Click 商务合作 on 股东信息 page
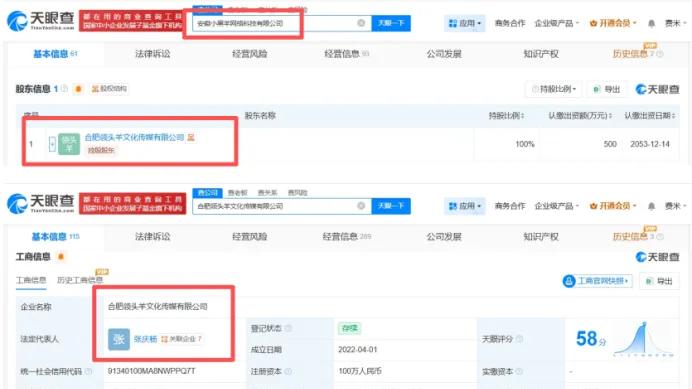 point(510,23)
